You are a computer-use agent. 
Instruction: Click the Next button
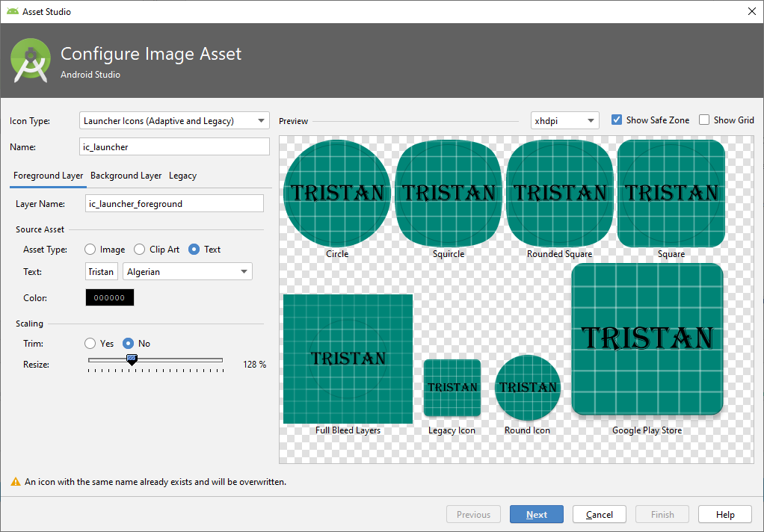tap(536, 514)
